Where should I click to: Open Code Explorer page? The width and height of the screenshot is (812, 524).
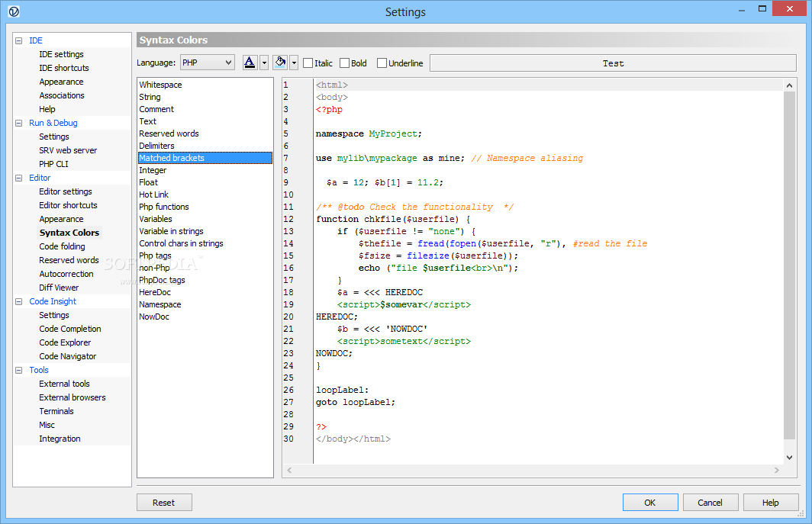pyautogui.click(x=65, y=342)
